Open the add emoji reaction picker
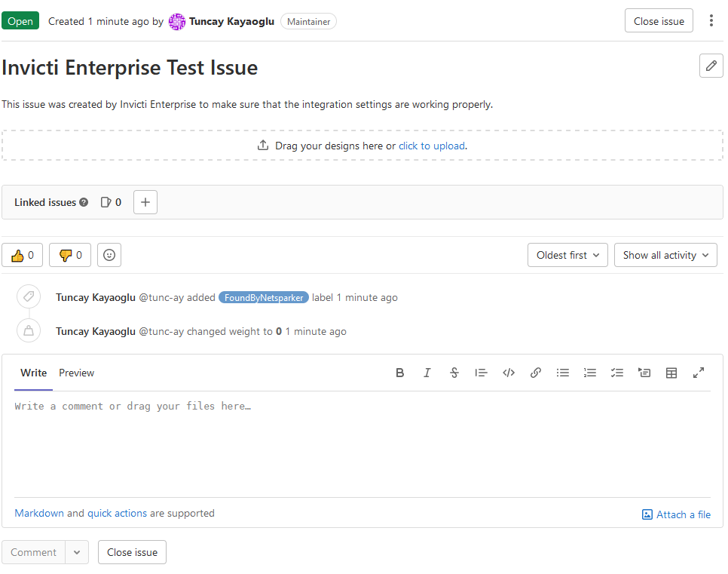The height and width of the screenshot is (574, 728). tap(109, 255)
